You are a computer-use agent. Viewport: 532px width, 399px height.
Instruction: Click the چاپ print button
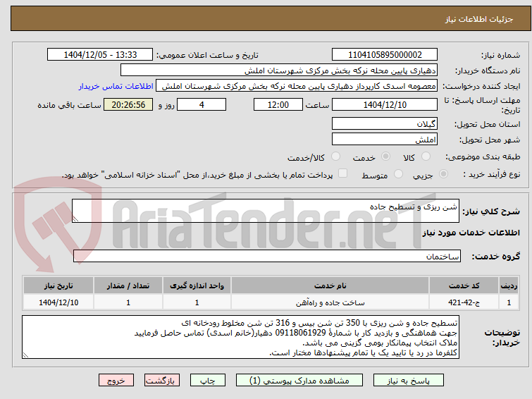pyautogui.click(x=208, y=381)
